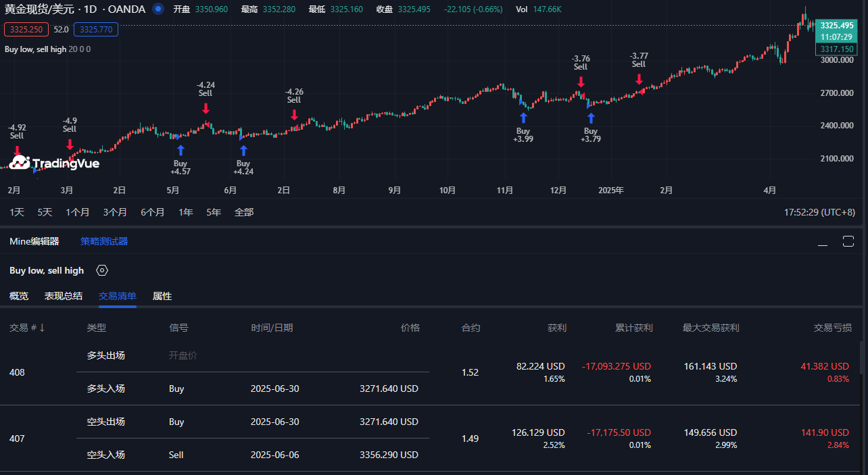Click the red sell price 3325.250 button
868x475 pixels.
(x=26, y=29)
